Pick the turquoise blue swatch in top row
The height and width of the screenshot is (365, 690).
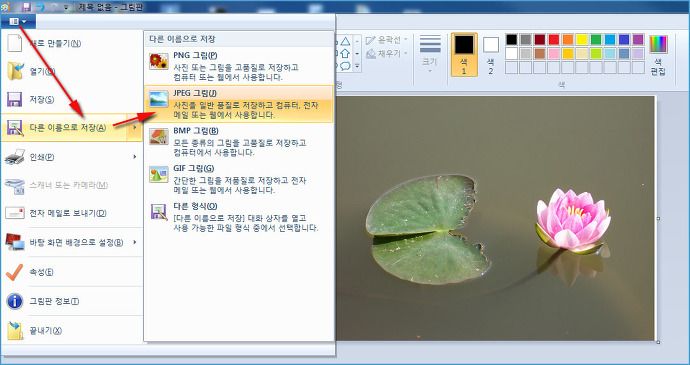[610, 40]
